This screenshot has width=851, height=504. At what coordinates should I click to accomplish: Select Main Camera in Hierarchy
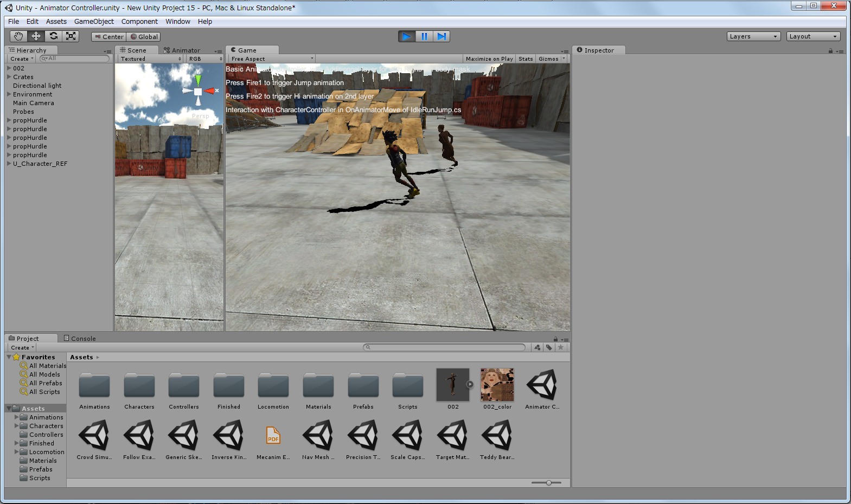[34, 103]
